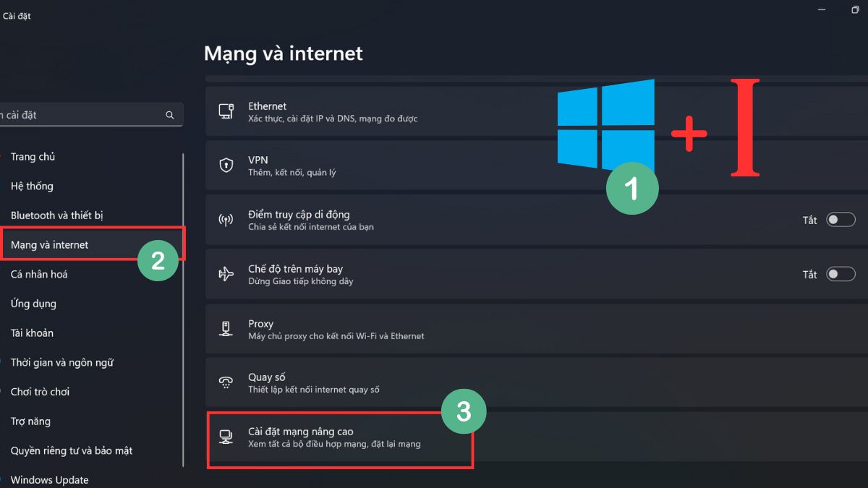868x488 pixels.
Task: Click the Ethernet monitor icon
Action: tap(226, 111)
